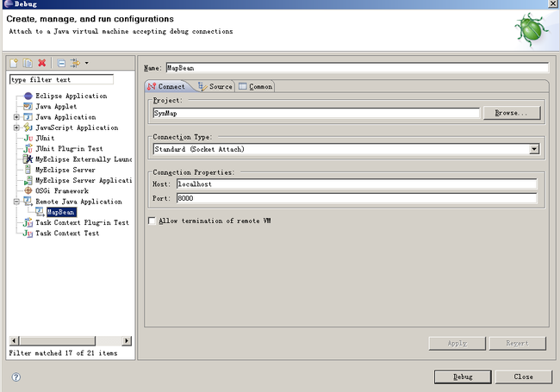Click the Java Applet icon
The width and height of the screenshot is (560, 392).
click(x=28, y=106)
